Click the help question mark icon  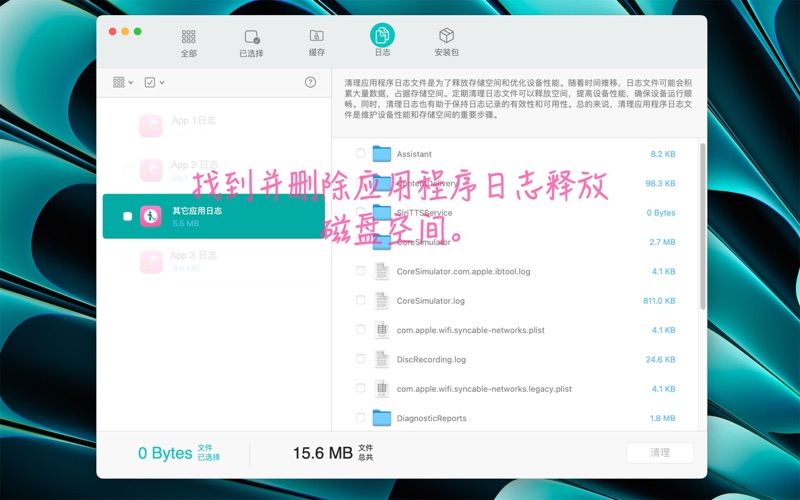[310, 82]
